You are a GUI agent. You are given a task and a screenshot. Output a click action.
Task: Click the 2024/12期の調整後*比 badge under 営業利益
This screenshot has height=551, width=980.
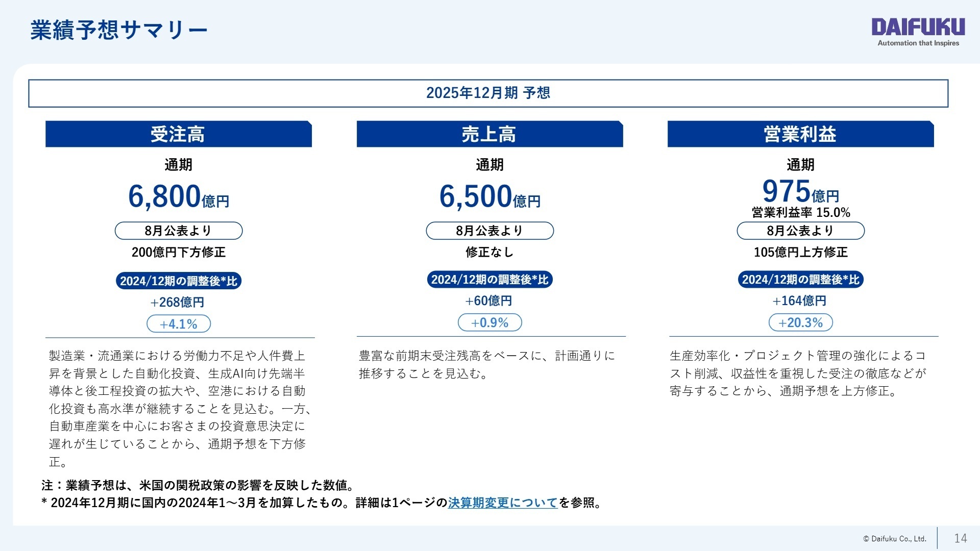800,280
